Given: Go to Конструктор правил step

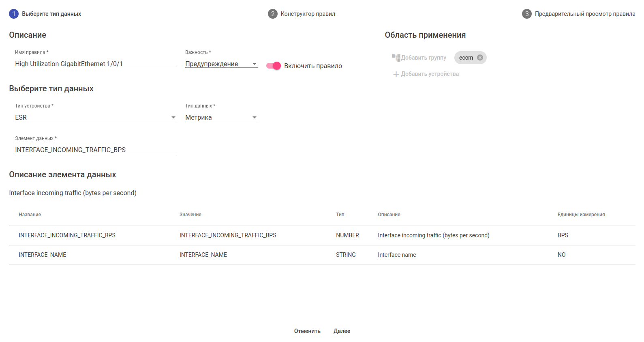Looking at the screenshot, I should [x=308, y=14].
